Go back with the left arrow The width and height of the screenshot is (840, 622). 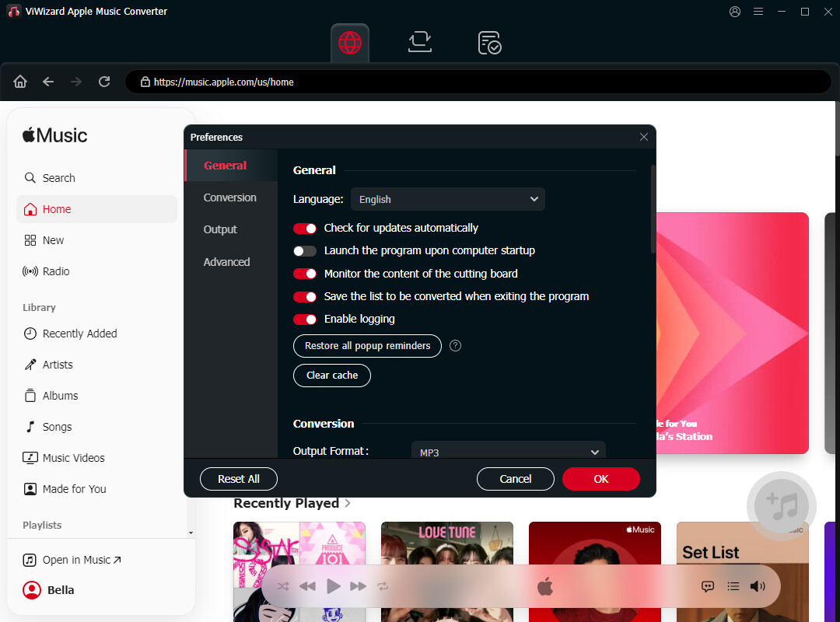[48, 82]
